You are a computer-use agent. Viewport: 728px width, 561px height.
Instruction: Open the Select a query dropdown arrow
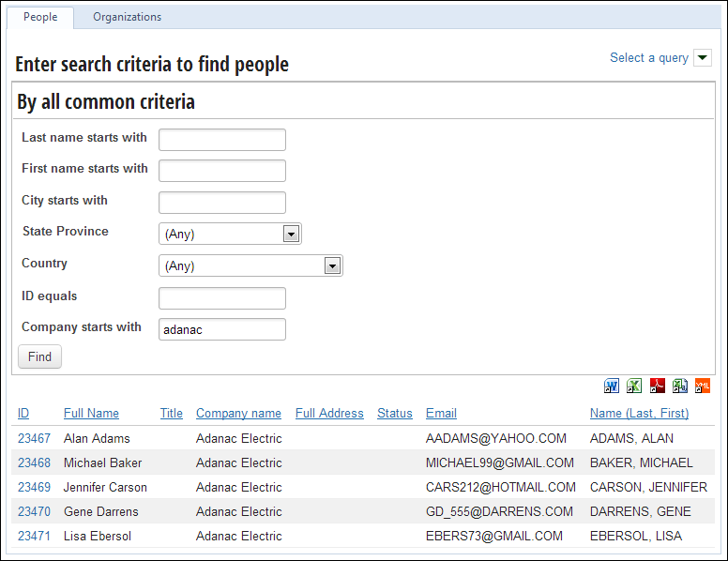pos(703,58)
